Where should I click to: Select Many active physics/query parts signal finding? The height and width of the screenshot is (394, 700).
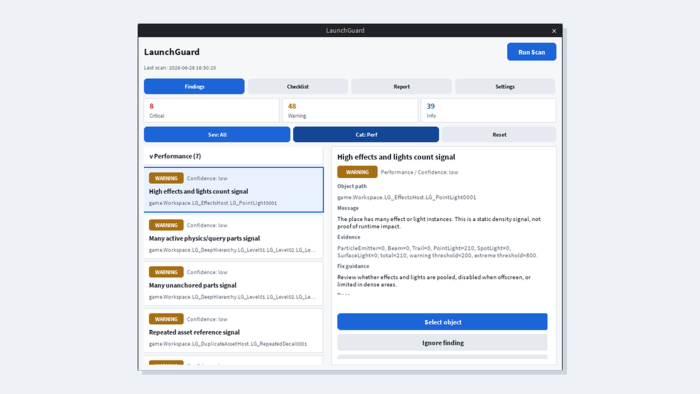(x=233, y=237)
